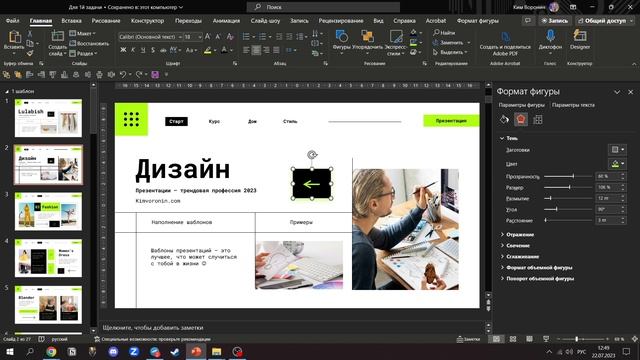
Task: Open Discord from the taskbar
Action: [x=113, y=351]
